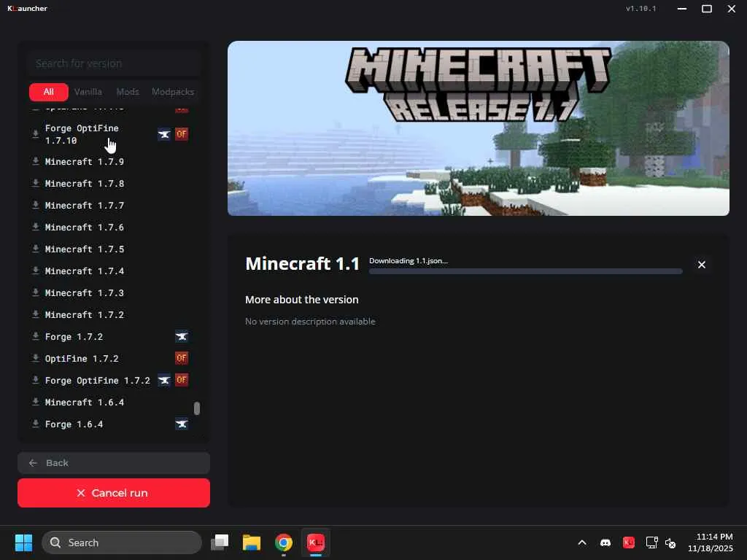Viewport: 747px width, 560px height.
Task: Click the Cancel run button
Action: click(x=114, y=493)
